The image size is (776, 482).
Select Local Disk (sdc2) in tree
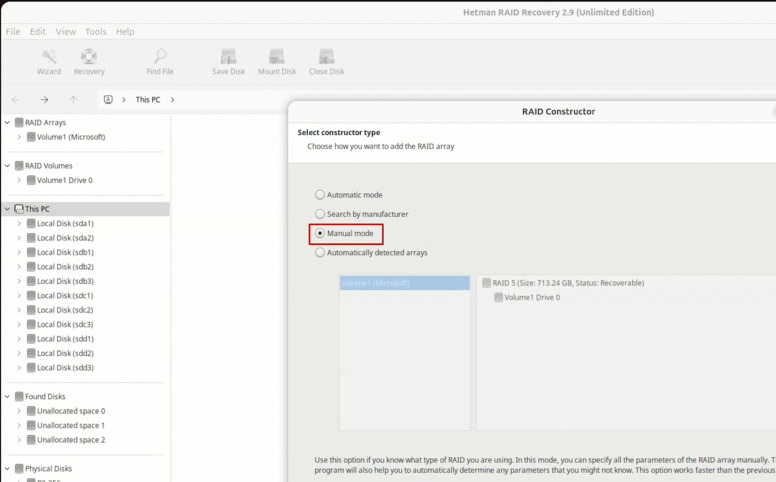point(65,310)
